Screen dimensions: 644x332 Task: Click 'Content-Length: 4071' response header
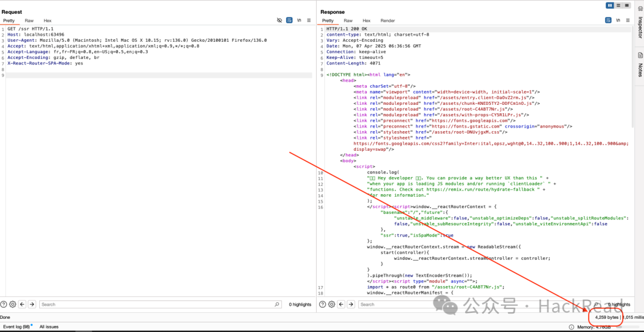(x=353, y=63)
